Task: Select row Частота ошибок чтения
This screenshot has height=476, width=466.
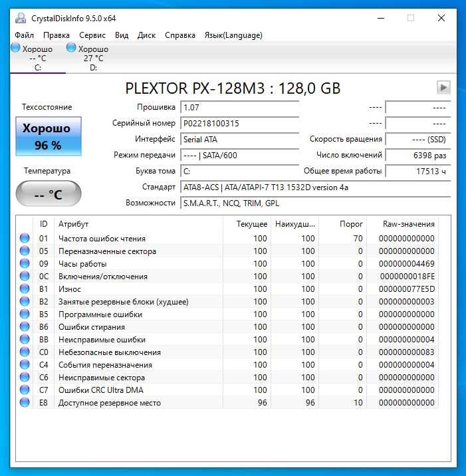Action: point(227,238)
